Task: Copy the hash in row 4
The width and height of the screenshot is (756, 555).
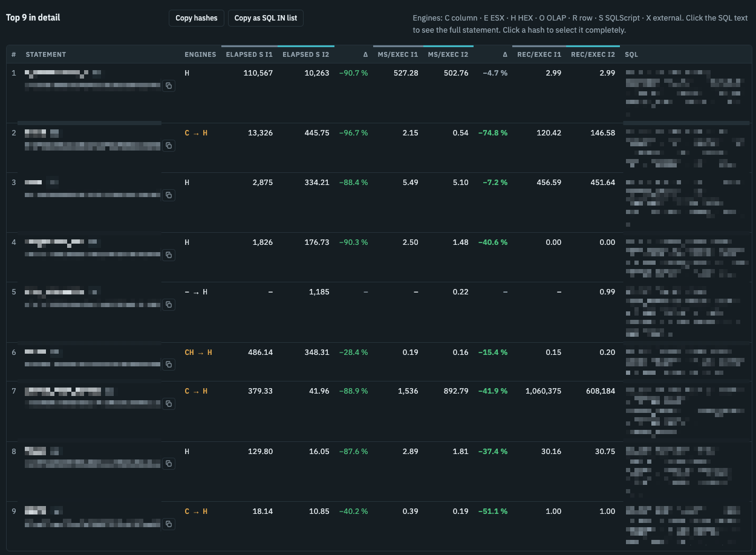Action: [169, 255]
